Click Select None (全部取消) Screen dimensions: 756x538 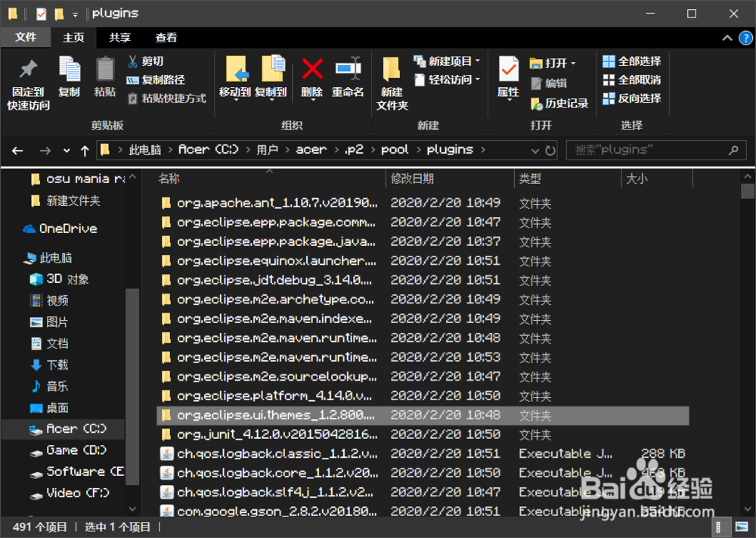click(x=632, y=80)
